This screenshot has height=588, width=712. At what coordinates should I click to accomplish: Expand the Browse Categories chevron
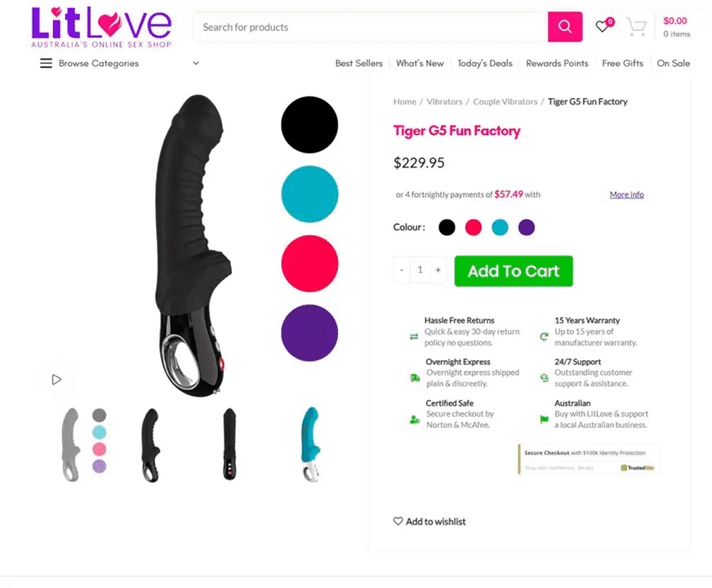pyautogui.click(x=196, y=63)
